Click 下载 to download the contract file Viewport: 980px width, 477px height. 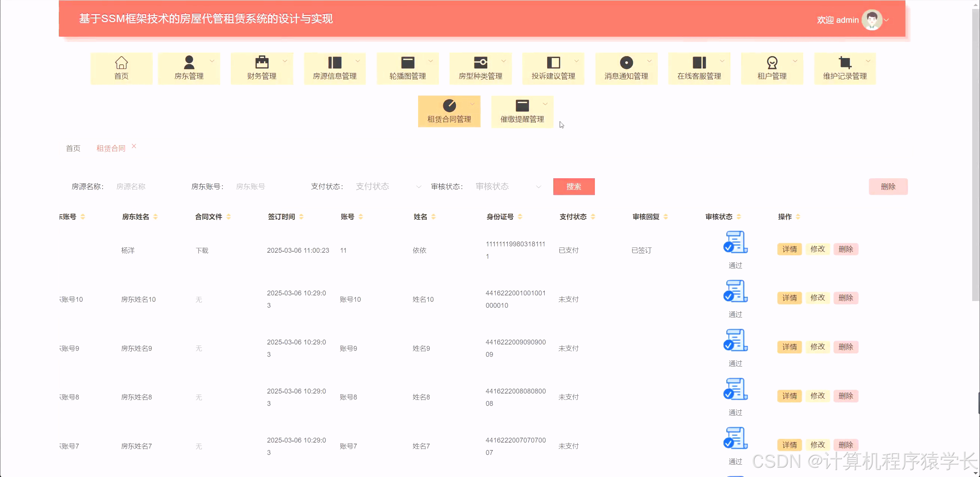202,250
